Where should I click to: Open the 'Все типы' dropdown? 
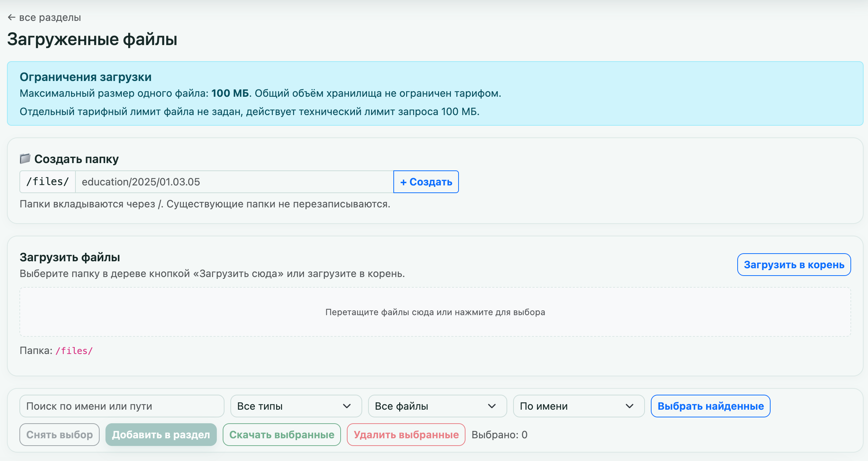point(296,406)
